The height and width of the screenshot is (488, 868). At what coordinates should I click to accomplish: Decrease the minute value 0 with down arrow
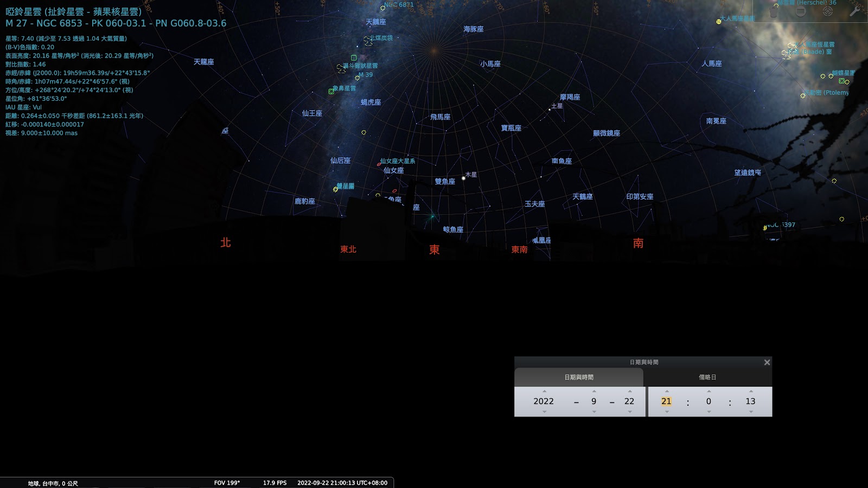[x=709, y=412]
